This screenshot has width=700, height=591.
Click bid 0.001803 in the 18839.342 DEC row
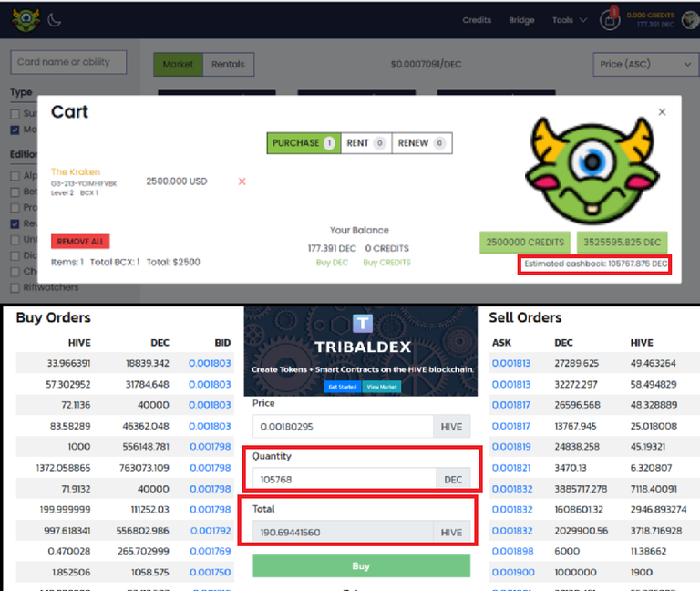[210, 363]
